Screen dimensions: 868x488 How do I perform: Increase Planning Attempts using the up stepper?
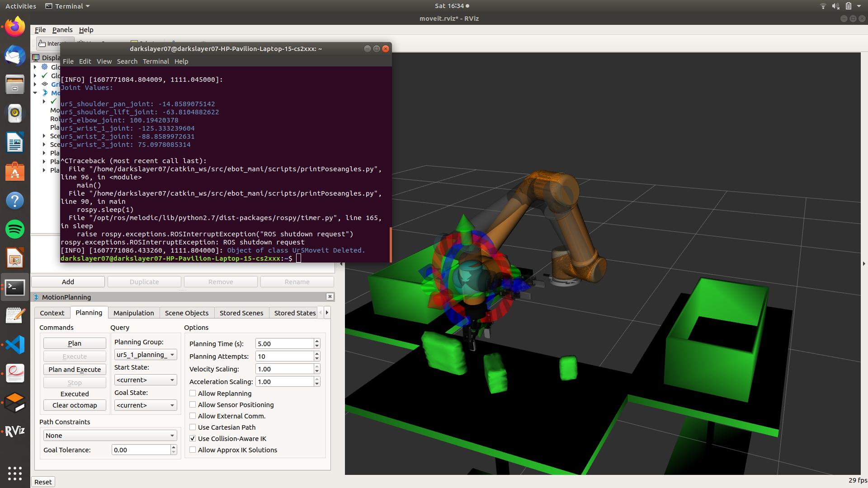(316, 354)
